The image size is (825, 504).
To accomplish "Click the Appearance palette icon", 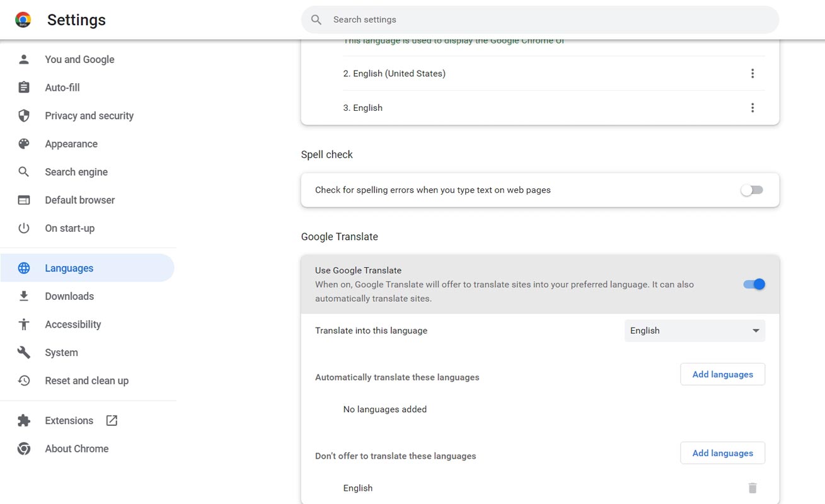I will (24, 144).
